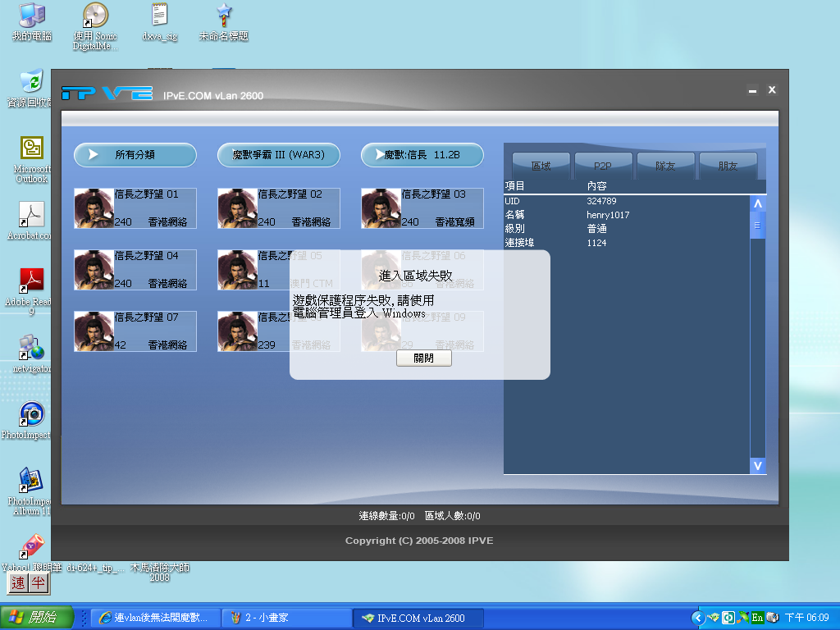Screen dimensions: 840x630
Task: Join room 信長之野望 02
Action: (279, 208)
